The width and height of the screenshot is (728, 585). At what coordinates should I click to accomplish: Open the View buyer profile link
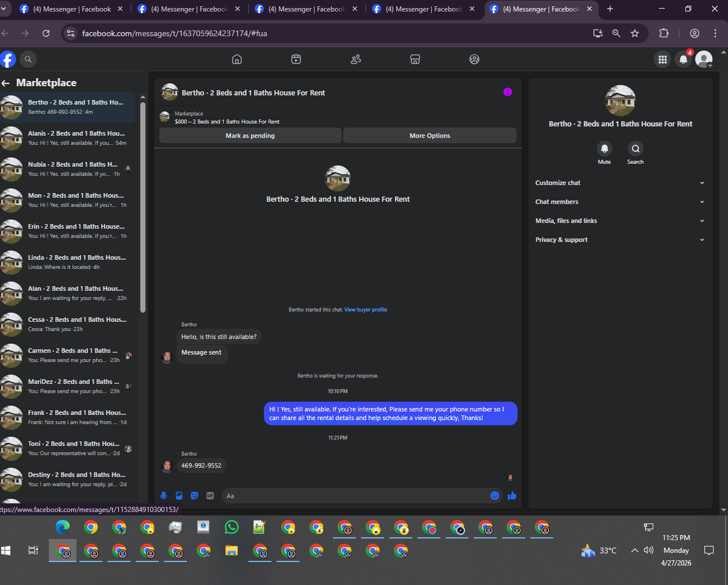click(366, 310)
